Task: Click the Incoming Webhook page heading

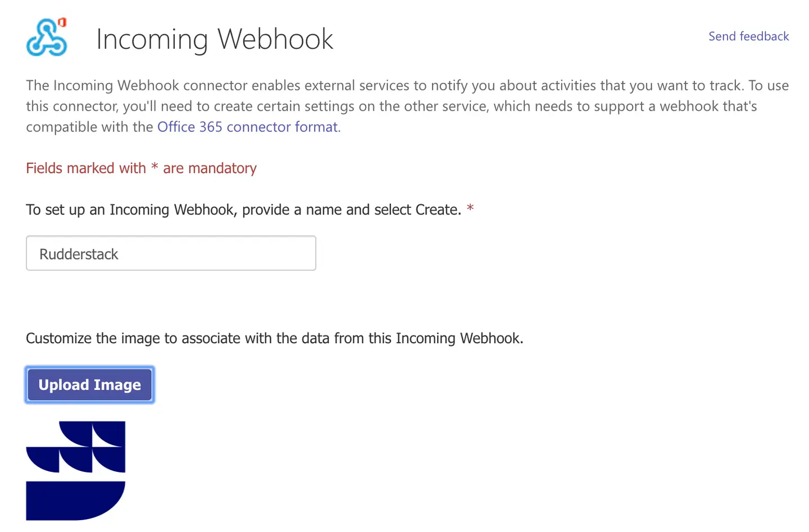Action: 215,38
